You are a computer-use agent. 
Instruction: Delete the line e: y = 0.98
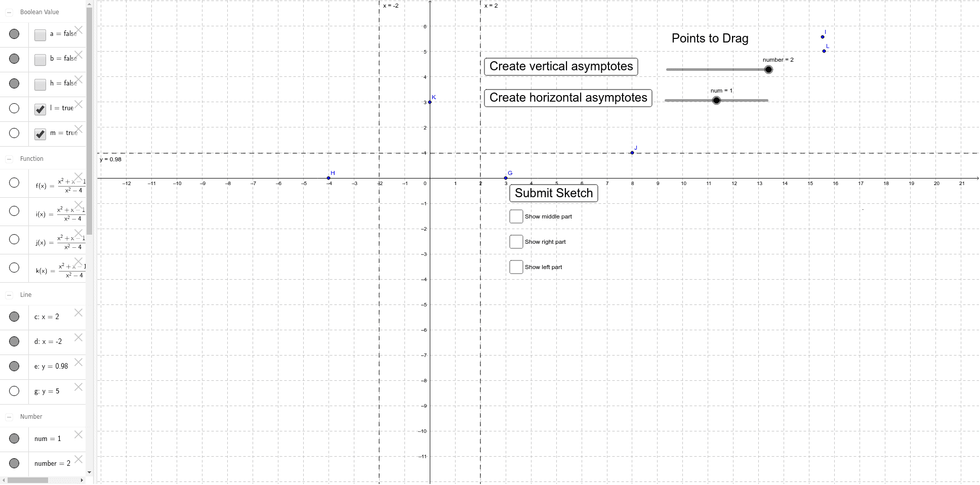tap(79, 363)
